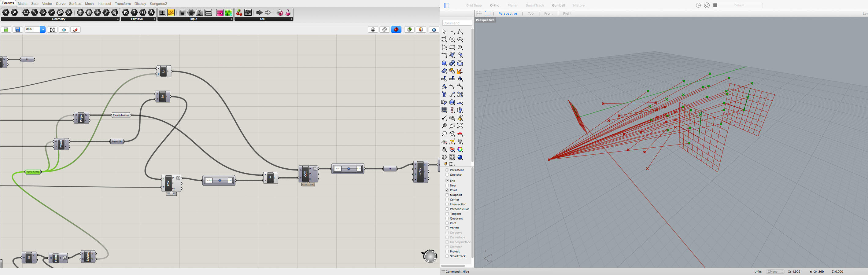Open a Grasshopper file with green folder icon
Screen dimensions: 868x275
6,30
